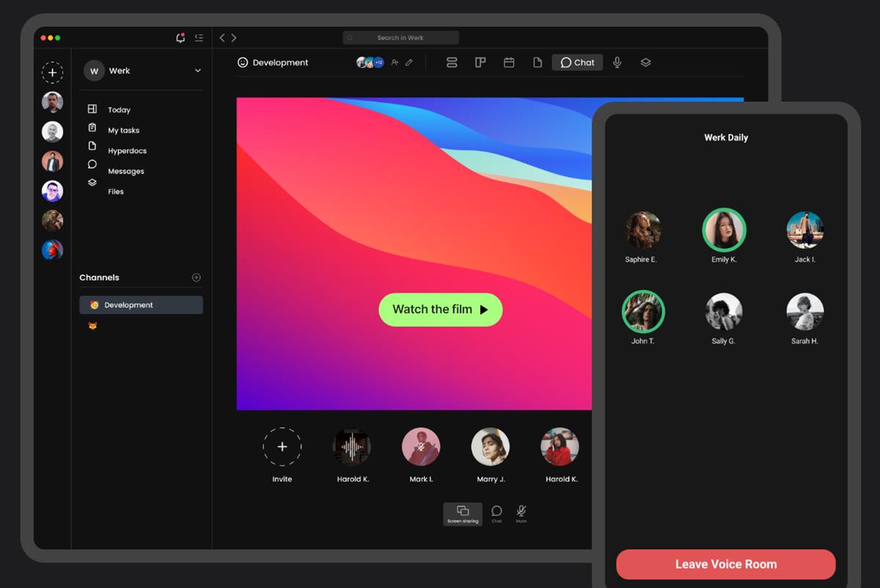The height and width of the screenshot is (588, 880).
Task: Open My tasks in the sidebar
Action: point(123,131)
